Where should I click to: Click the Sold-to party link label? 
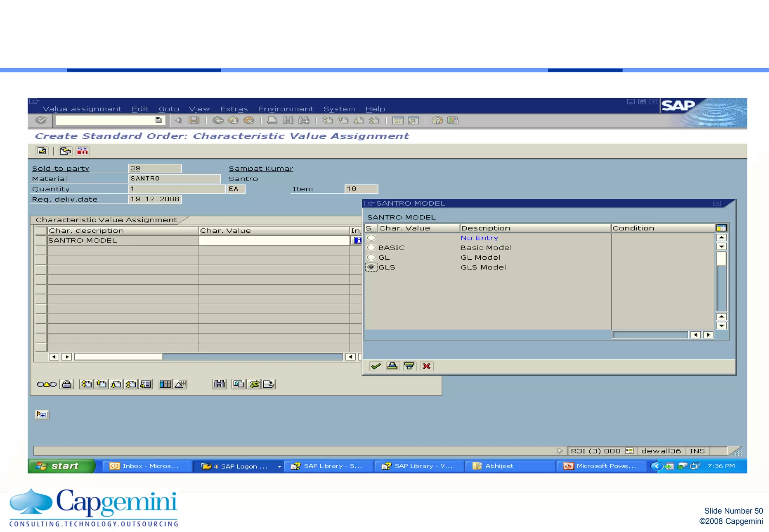(60, 168)
